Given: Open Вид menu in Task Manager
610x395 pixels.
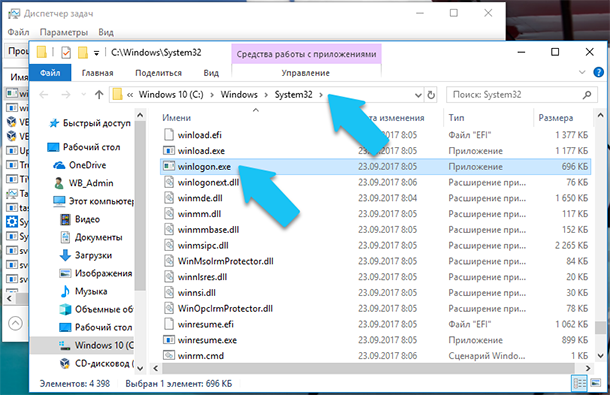Looking at the screenshot, I should pos(106,32).
